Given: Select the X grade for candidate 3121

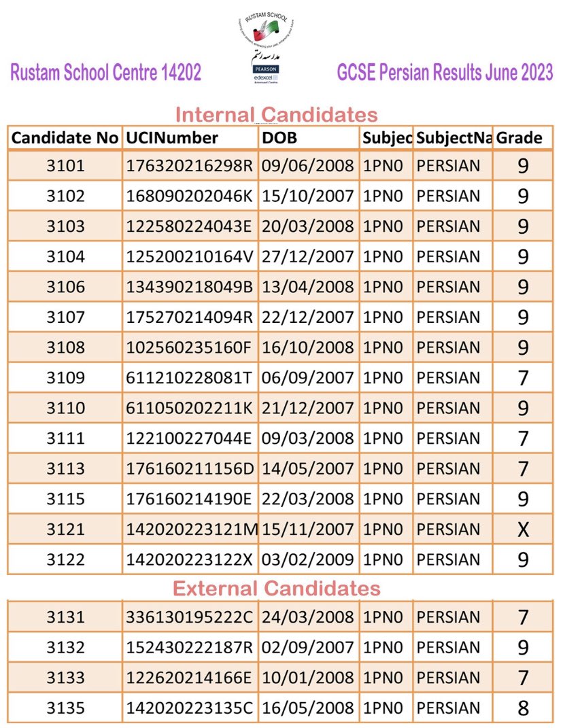Looking at the screenshot, I should pyautogui.click(x=523, y=530).
